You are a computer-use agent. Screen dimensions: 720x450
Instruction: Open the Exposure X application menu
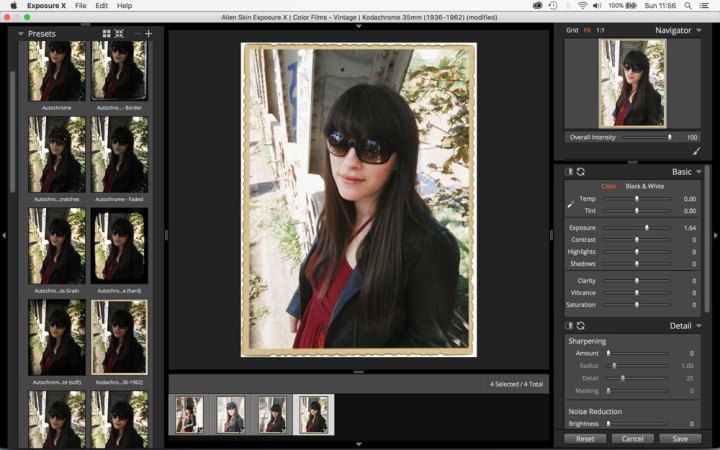pos(46,6)
